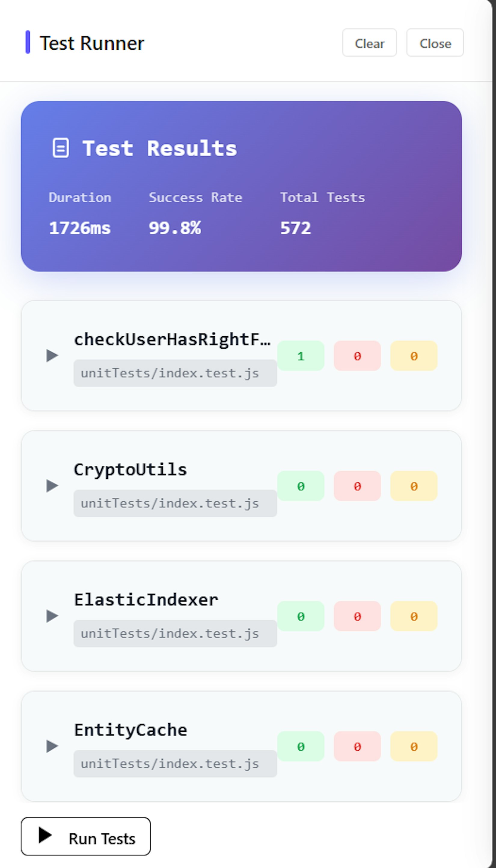Click red failed count badge for CryptoUtils

[x=357, y=486]
